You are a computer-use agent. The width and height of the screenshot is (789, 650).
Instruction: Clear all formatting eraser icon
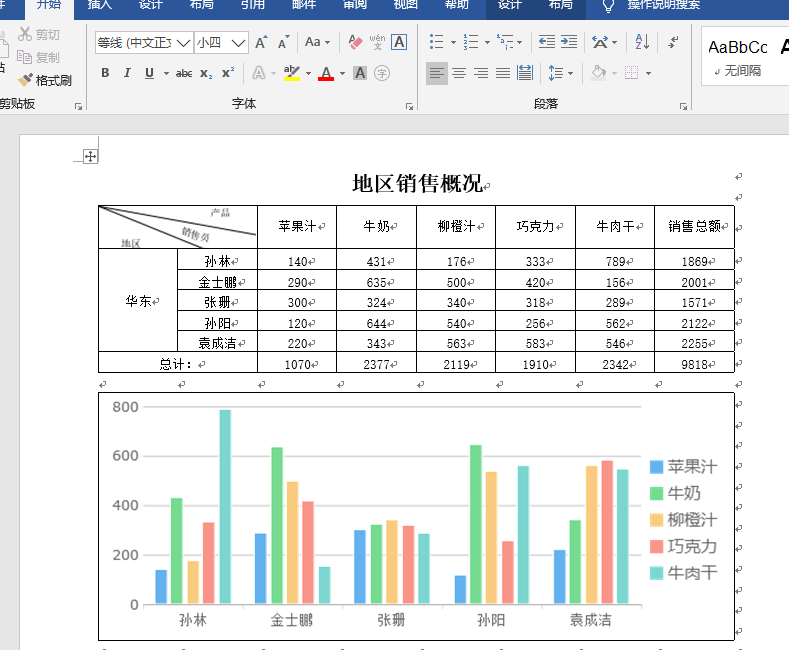355,42
